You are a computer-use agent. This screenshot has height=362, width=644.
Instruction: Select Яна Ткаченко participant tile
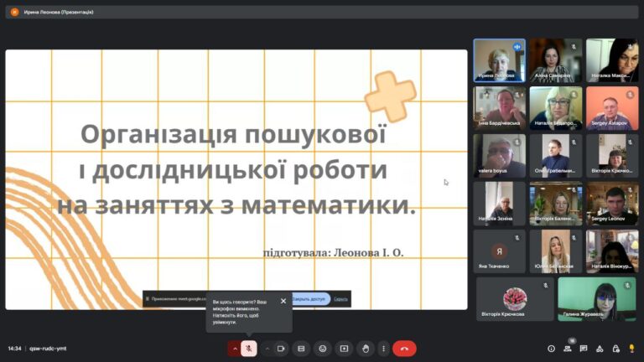(500, 251)
